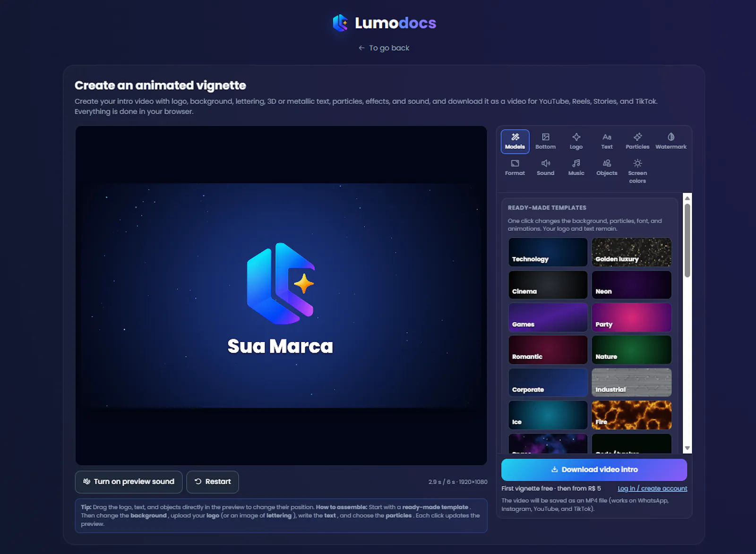The width and height of the screenshot is (756, 554).
Task: Pick the Nature template
Action: pos(632,350)
